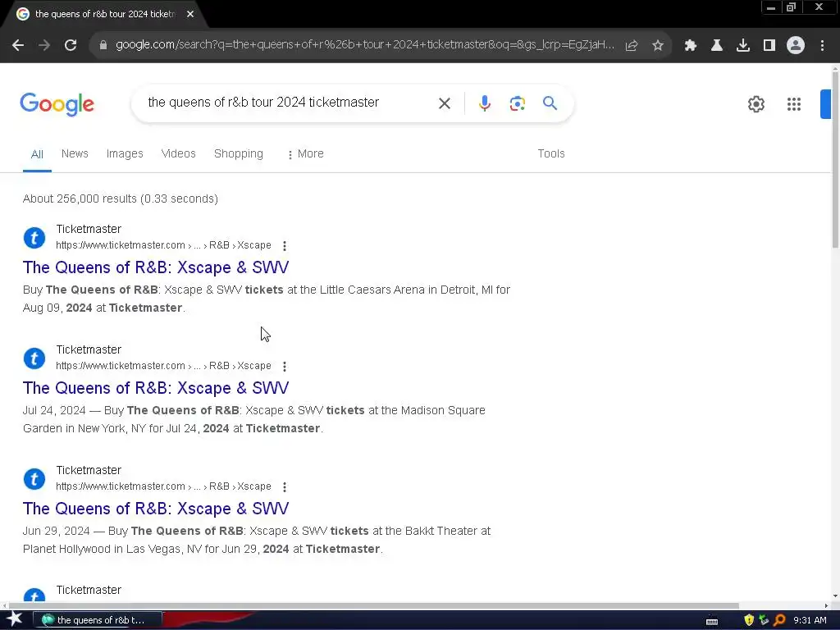The image size is (840, 630).
Task: Clear the search box with the X
Action: tap(445, 103)
